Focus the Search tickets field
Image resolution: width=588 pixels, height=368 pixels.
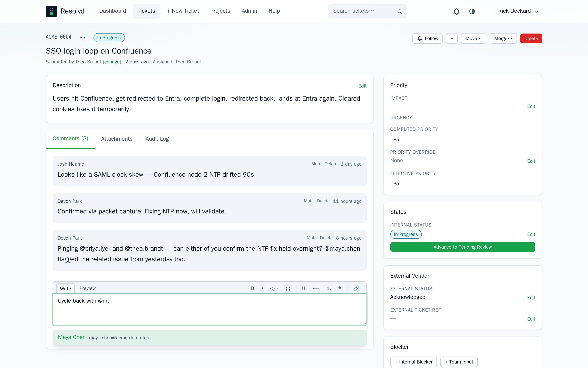pos(367,11)
